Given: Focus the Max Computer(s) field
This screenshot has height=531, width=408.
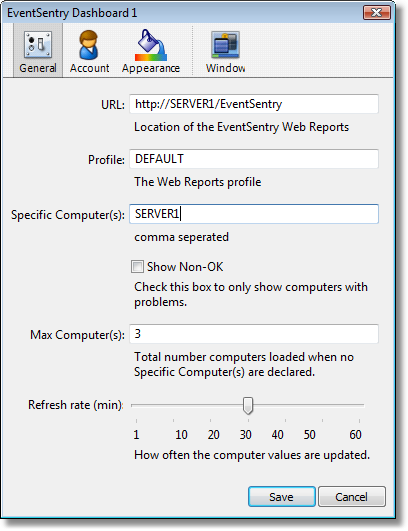Looking at the screenshot, I should [x=254, y=334].
